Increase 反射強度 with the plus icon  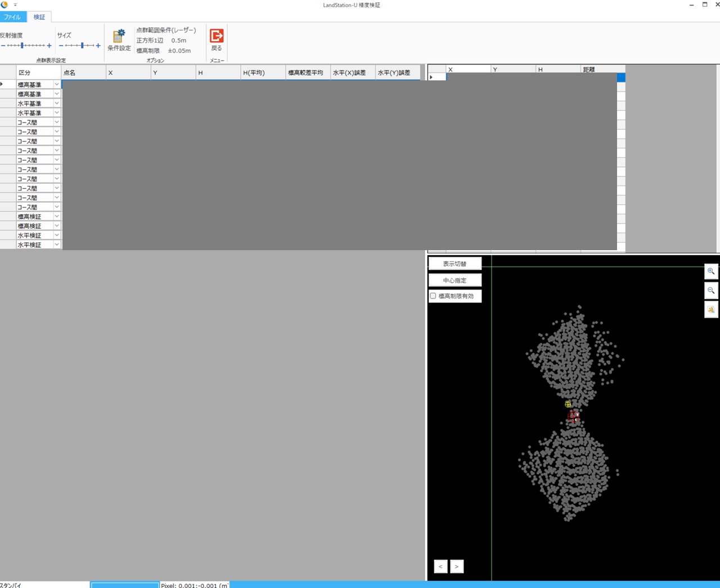[x=49, y=46]
